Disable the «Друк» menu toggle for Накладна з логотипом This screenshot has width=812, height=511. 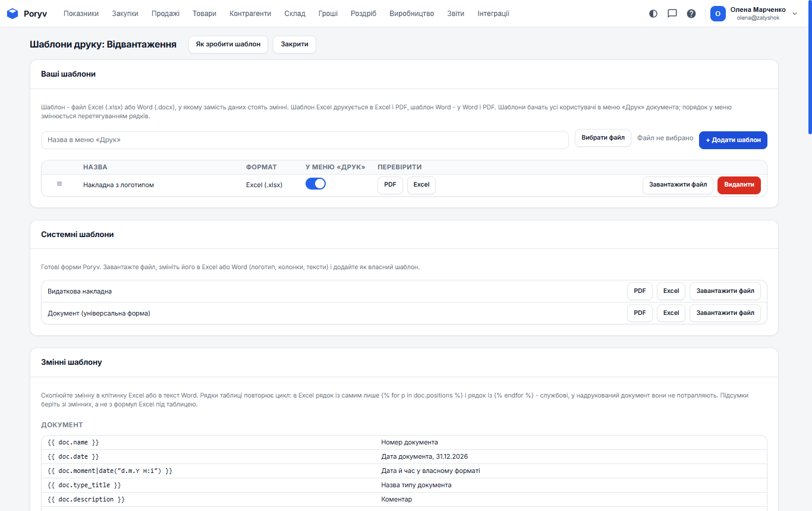pyautogui.click(x=316, y=184)
